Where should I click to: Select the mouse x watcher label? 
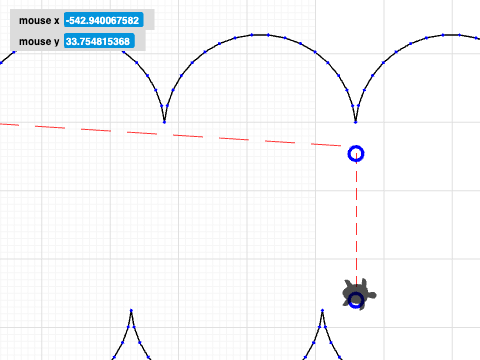click(39, 20)
